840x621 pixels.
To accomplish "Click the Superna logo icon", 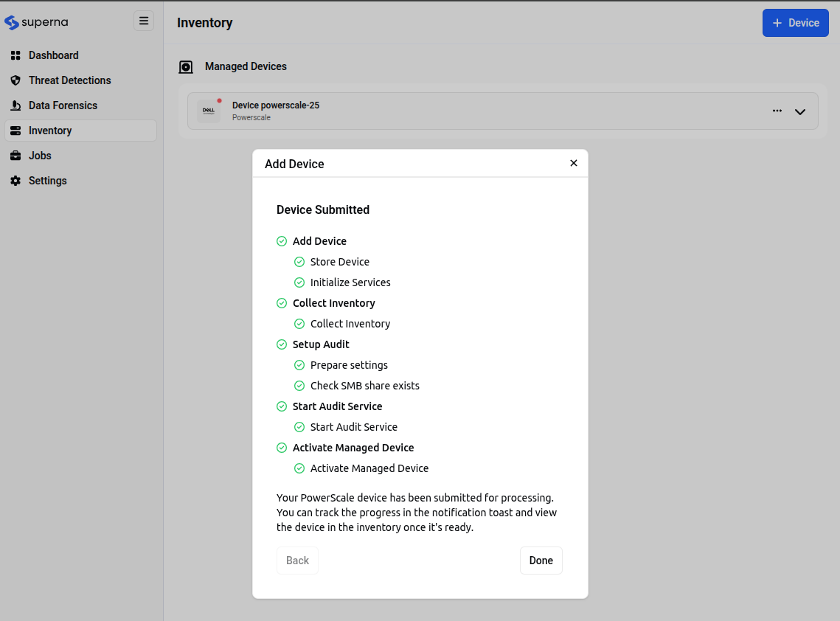I will (x=12, y=22).
